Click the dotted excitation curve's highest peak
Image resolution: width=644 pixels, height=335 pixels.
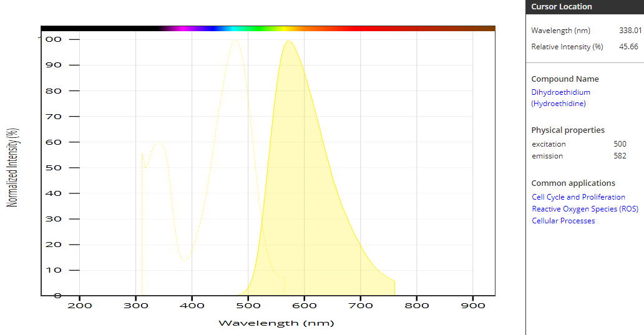(235, 41)
